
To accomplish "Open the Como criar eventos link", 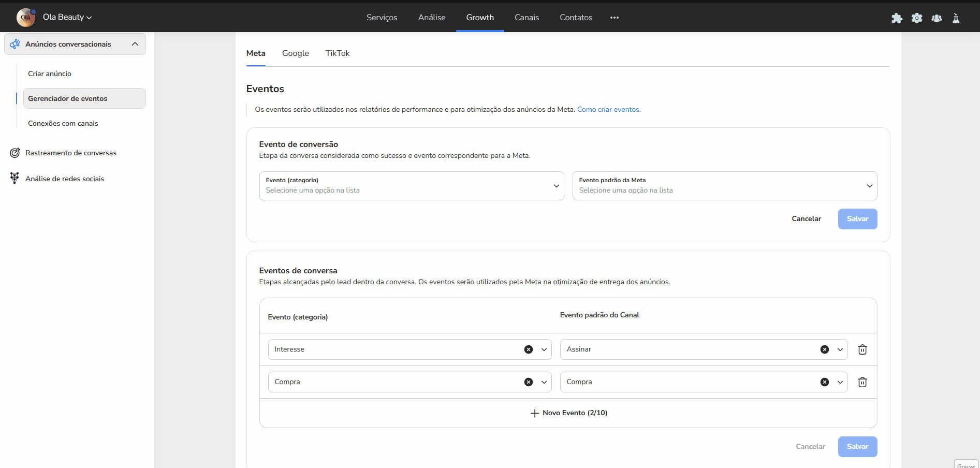I will click(x=609, y=109).
